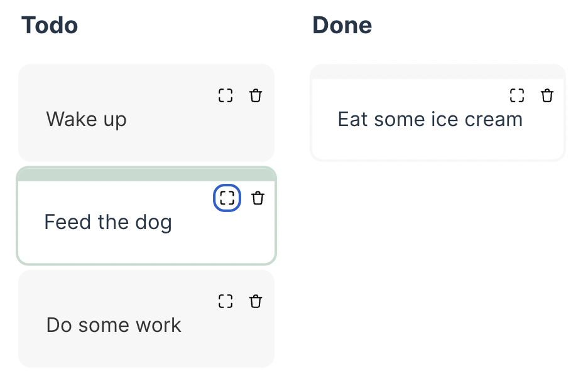This screenshot has height=389, width=588.
Task: Click the "Wake up" task text
Action: (87, 119)
